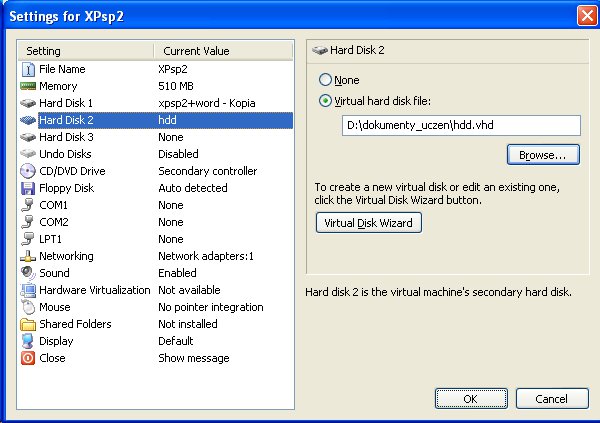Click the CD/DVD Drive disc icon
The image size is (600, 423).
pyautogui.click(x=28, y=171)
